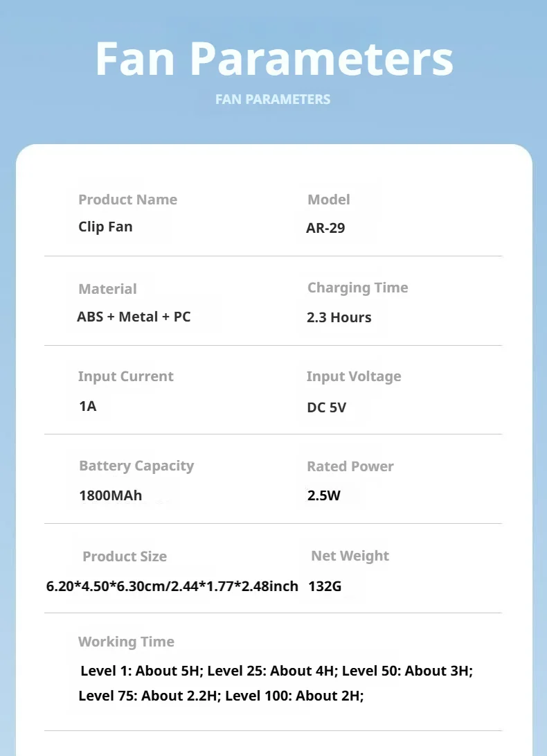Select the 2.5W rated power value
Image resolution: width=547 pixels, height=756 pixels.
(324, 495)
